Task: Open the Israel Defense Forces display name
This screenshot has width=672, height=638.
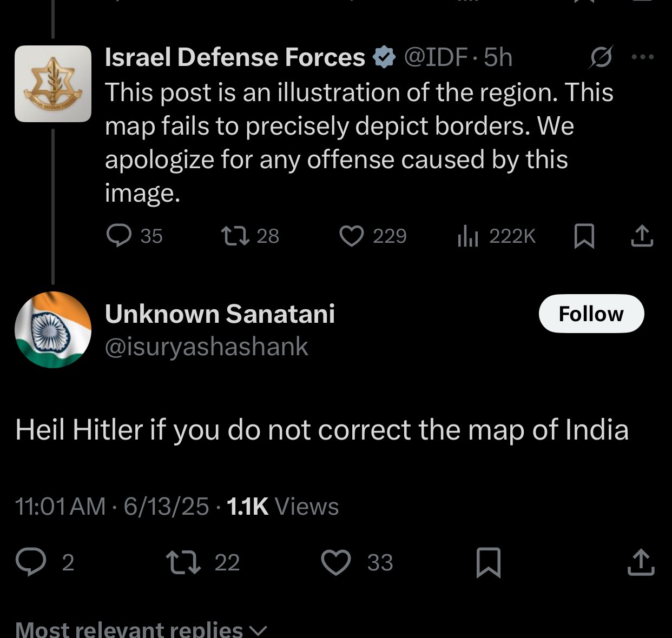Action: [x=235, y=57]
